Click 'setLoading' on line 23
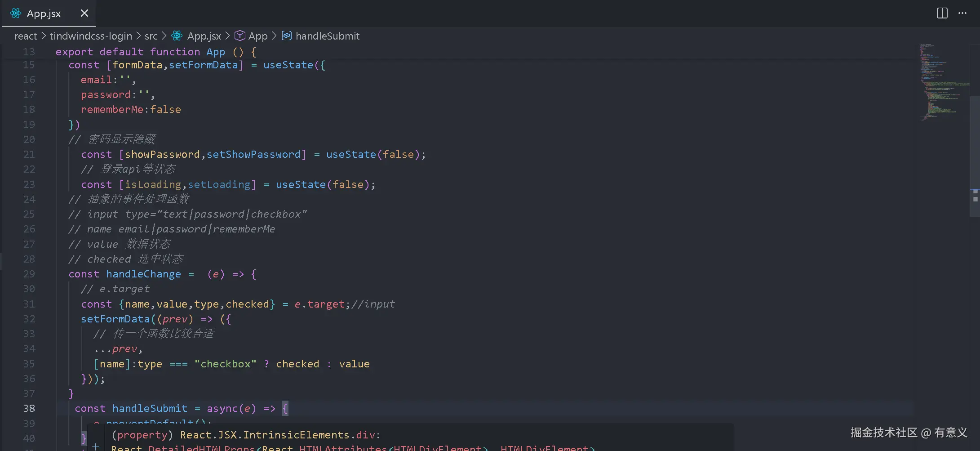 click(219, 185)
